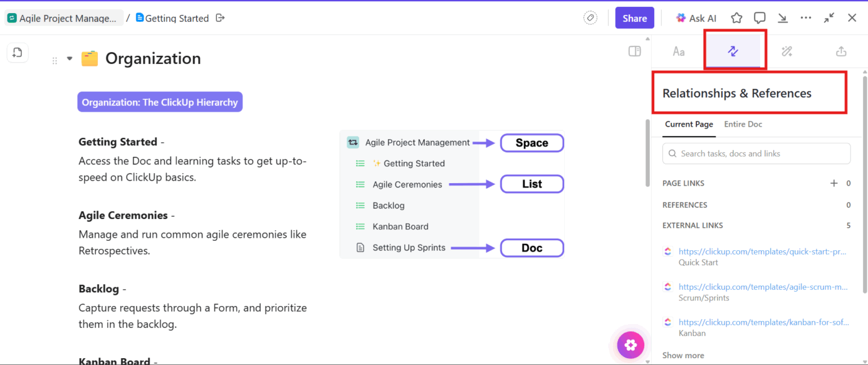Image resolution: width=868 pixels, height=365 pixels.
Task: Click the Share button
Action: 634,17
